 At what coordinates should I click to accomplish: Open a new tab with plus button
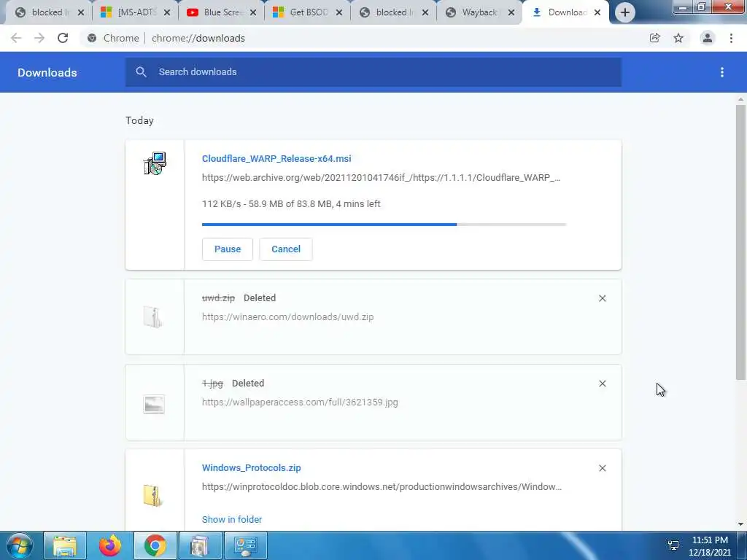click(x=625, y=12)
